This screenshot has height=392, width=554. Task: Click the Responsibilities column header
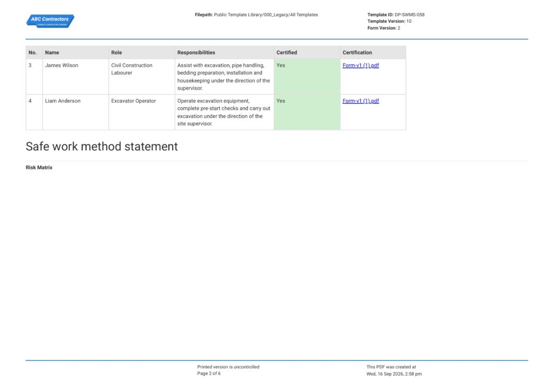pyautogui.click(x=225, y=52)
